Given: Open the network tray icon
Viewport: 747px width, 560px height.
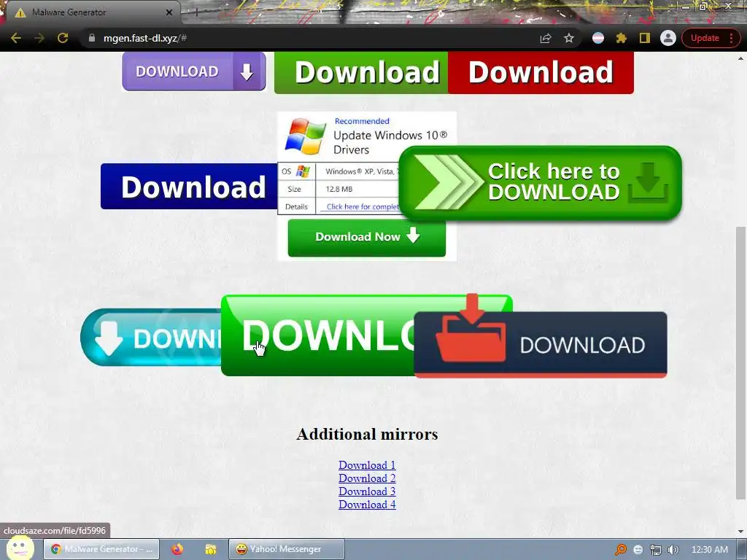Looking at the screenshot, I should (656, 550).
